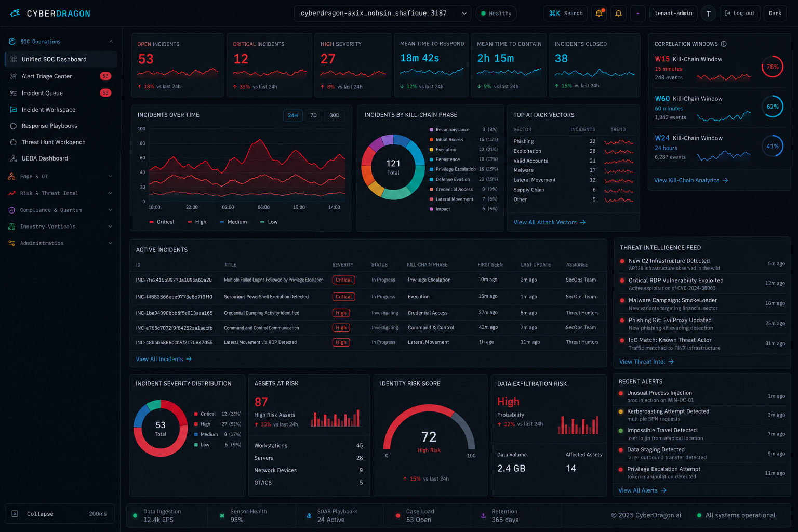Toggle Execution in kill-chain legend
The image size is (798, 532).
(x=443, y=150)
